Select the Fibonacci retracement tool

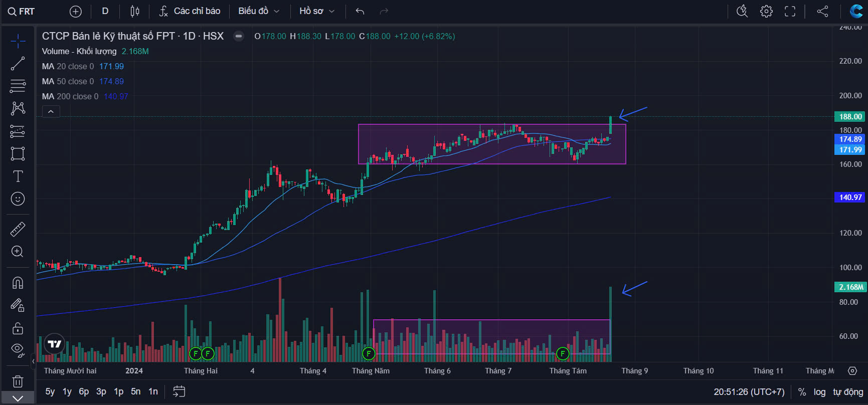(18, 86)
